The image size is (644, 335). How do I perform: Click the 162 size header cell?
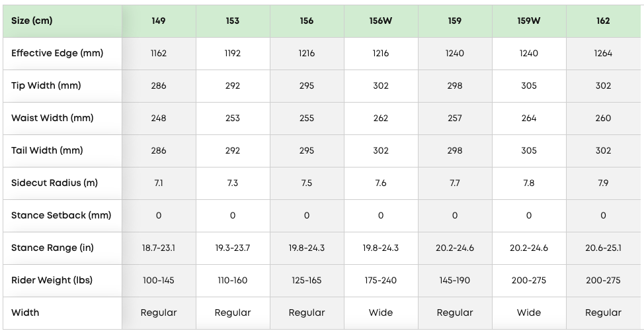tap(603, 21)
